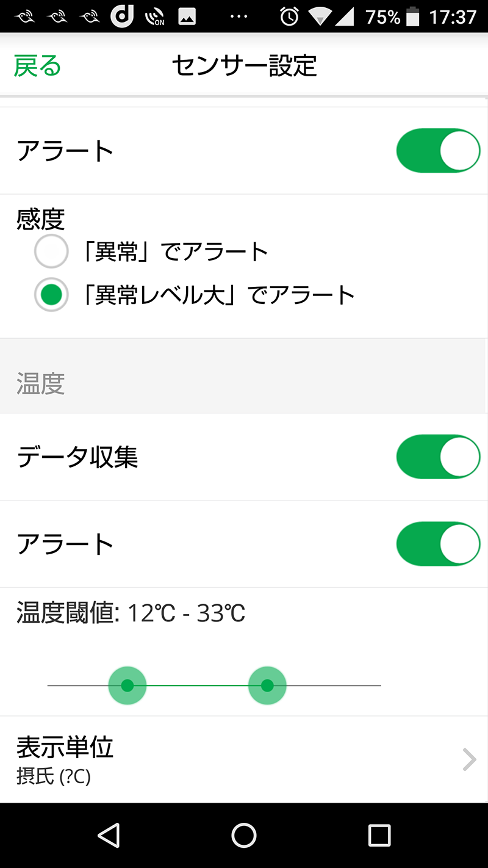Tap the alarm clock status icon
The height and width of the screenshot is (868, 488).
[289, 16]
